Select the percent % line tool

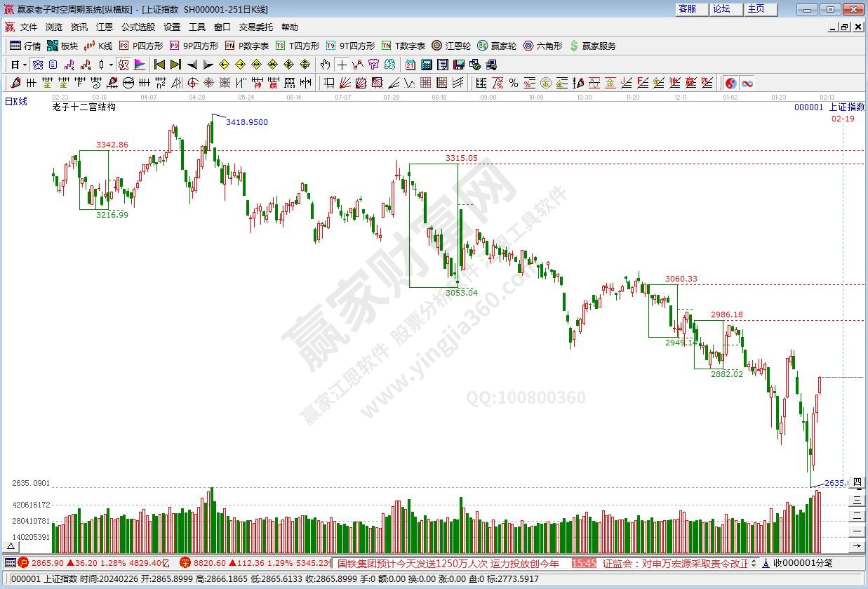pos(514,83)
